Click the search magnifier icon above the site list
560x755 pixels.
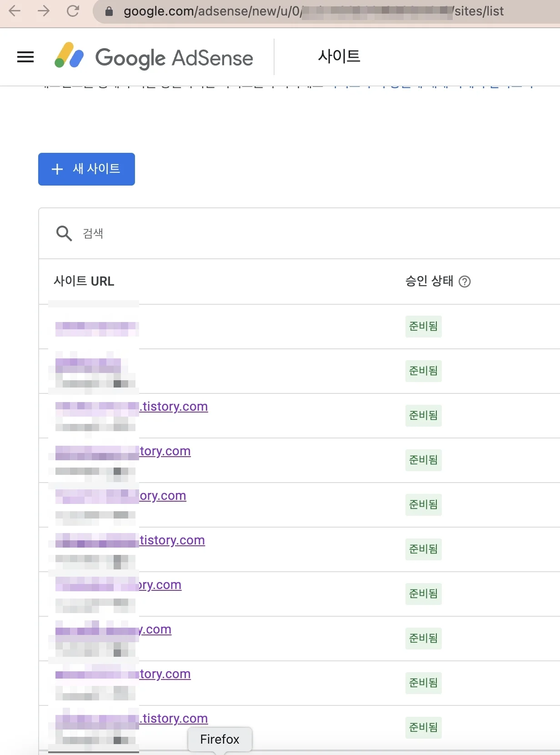coord(64,233)
